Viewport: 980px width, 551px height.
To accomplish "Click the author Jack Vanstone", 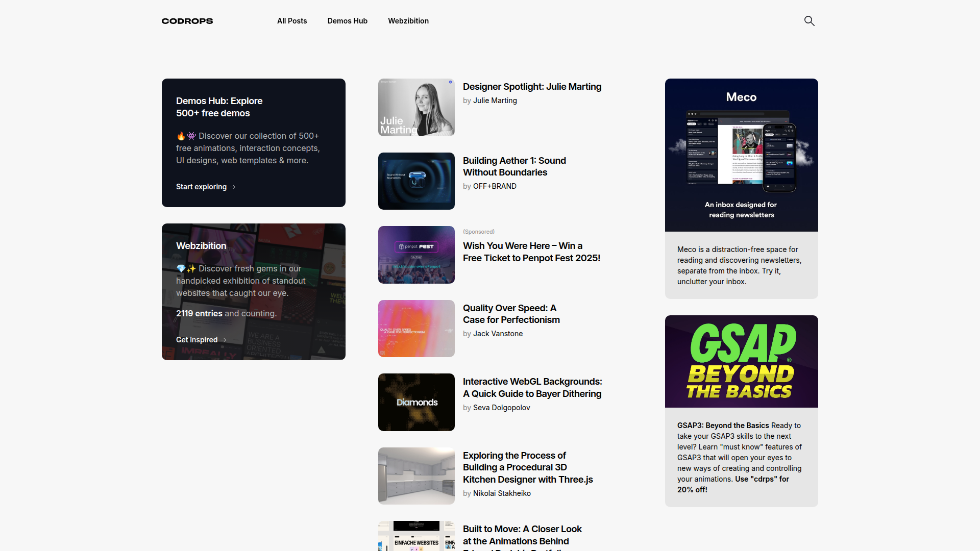I will point(498,334).
